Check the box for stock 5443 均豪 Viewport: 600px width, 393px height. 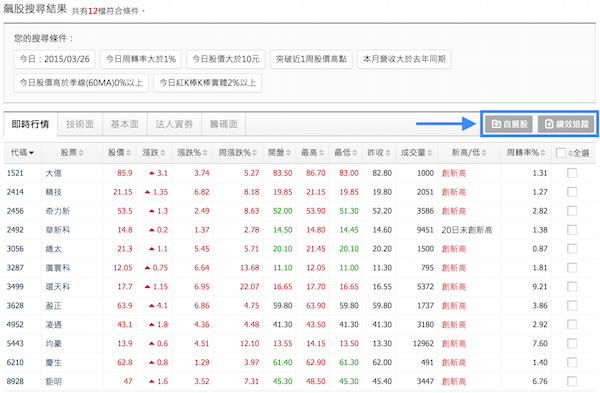572,343
